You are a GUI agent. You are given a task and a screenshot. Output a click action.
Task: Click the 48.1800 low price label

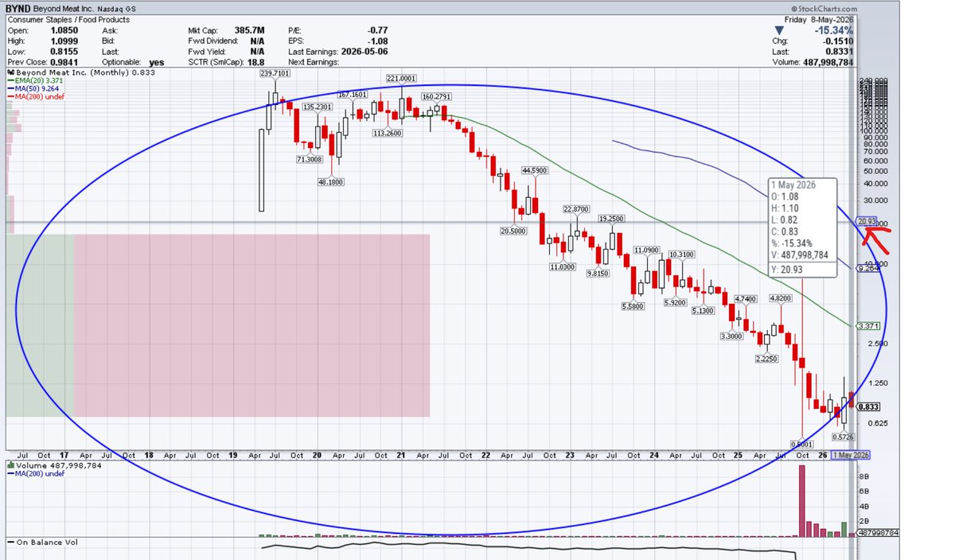pos(331,182)
